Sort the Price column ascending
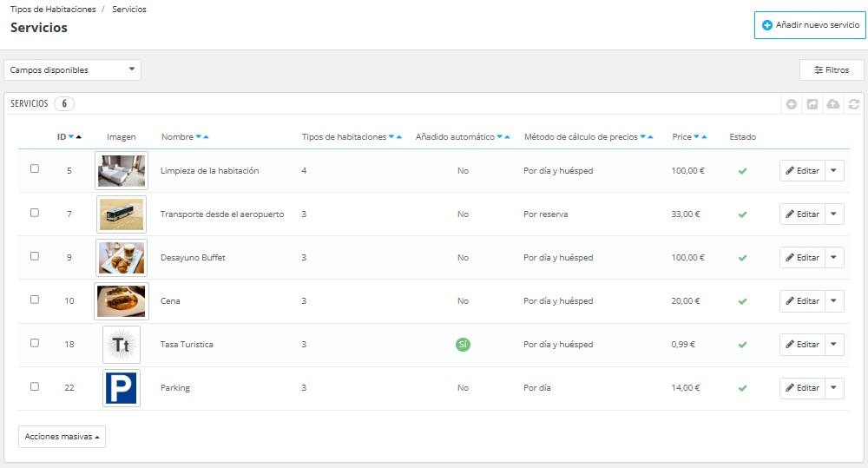 point(705,137)
